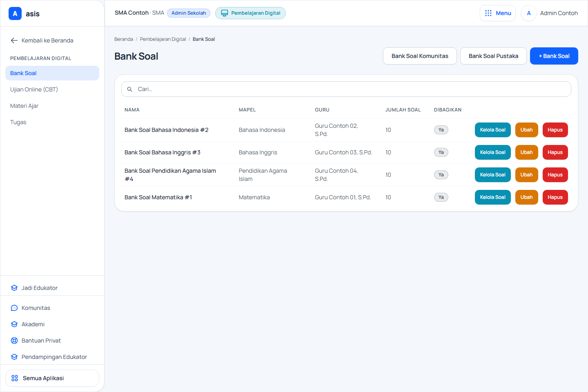The height and width of the screenshot is (392, 588).
Task: Click the search magnifier icon
Action: click(129, 89)
